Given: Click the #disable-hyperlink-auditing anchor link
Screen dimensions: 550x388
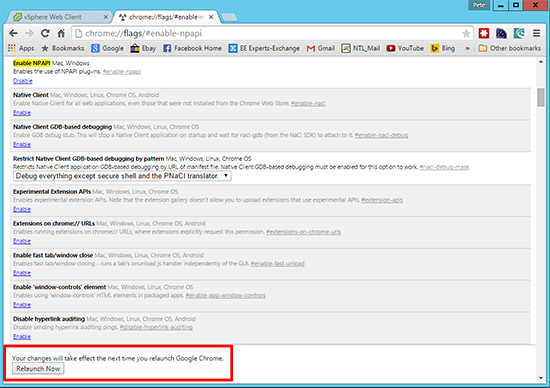Looking at the screenshot, I should click(x=156, y=328).
